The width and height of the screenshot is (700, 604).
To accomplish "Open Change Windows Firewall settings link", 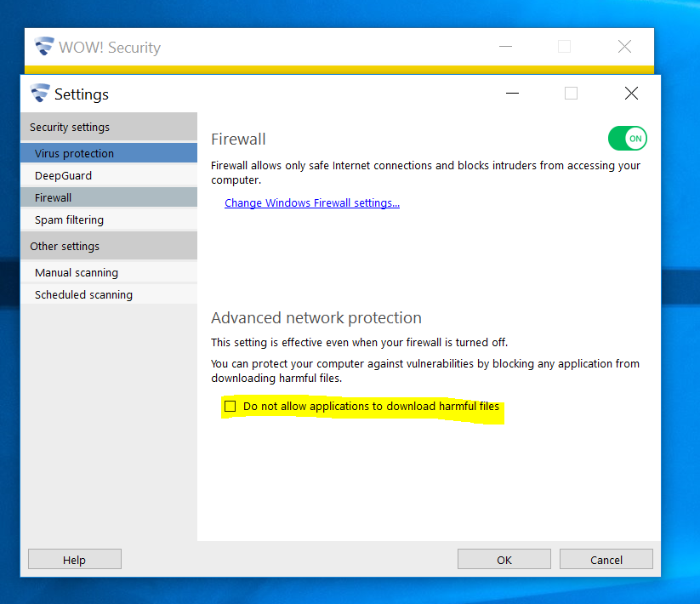I will (x=312, y=202).
